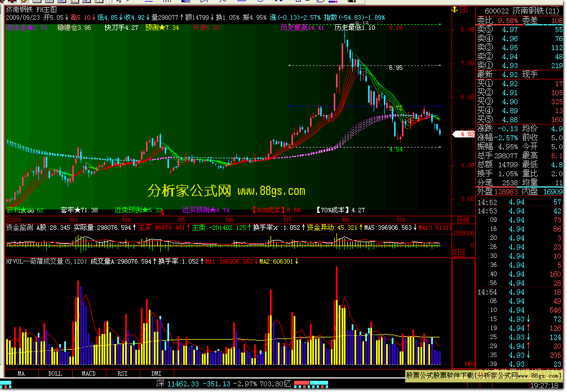Switch to the BOLL indicator tab
Screen dimensions: 567x392
click(55, 373)
